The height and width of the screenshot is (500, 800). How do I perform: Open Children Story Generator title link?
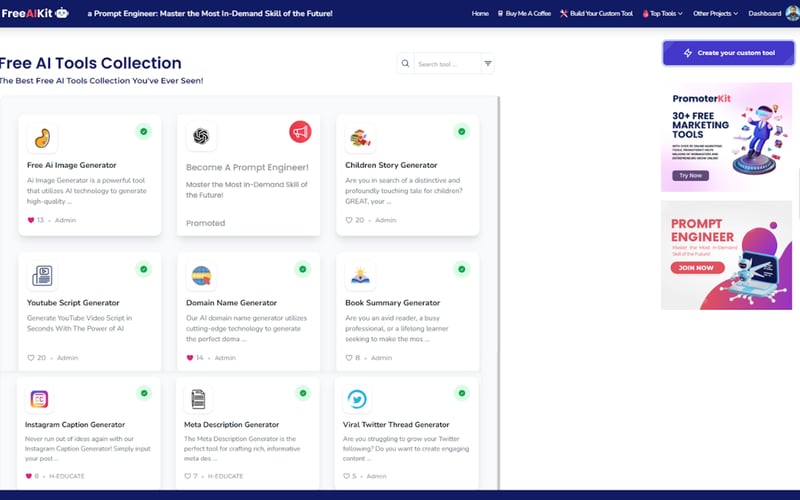(x=391, y=165)
